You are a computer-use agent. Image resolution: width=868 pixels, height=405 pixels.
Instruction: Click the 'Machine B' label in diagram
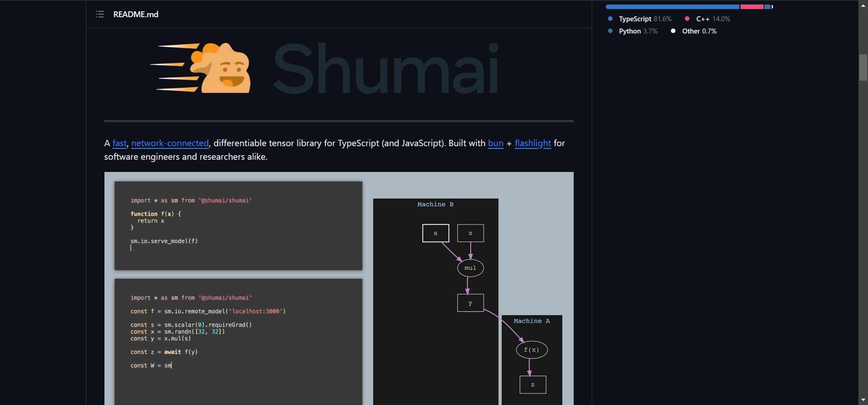[x=435, y=205]
